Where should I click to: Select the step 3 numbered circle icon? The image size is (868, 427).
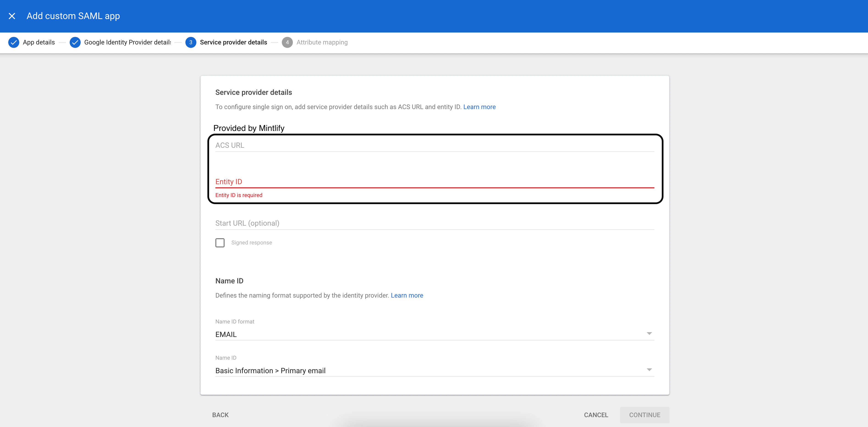tap(191, 42)
